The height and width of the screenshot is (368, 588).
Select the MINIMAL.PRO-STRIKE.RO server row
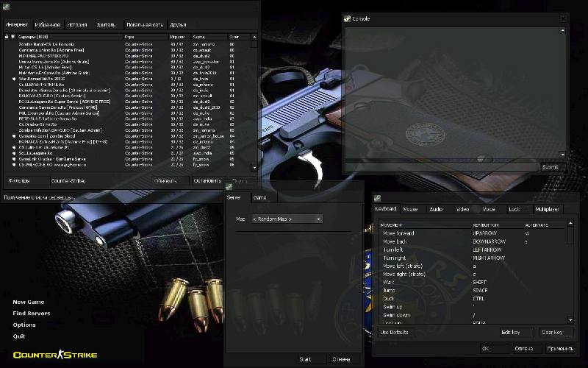127,56
